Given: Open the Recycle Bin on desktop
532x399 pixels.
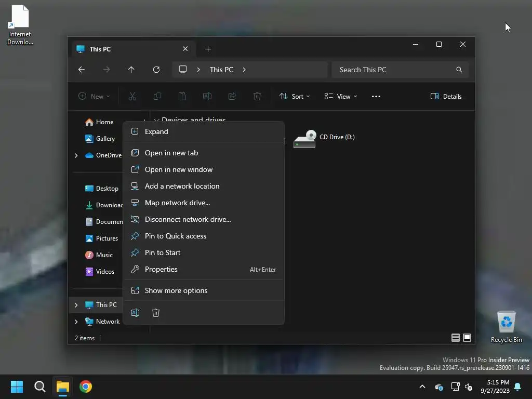Looking at the screenshot, I should 507,327.
